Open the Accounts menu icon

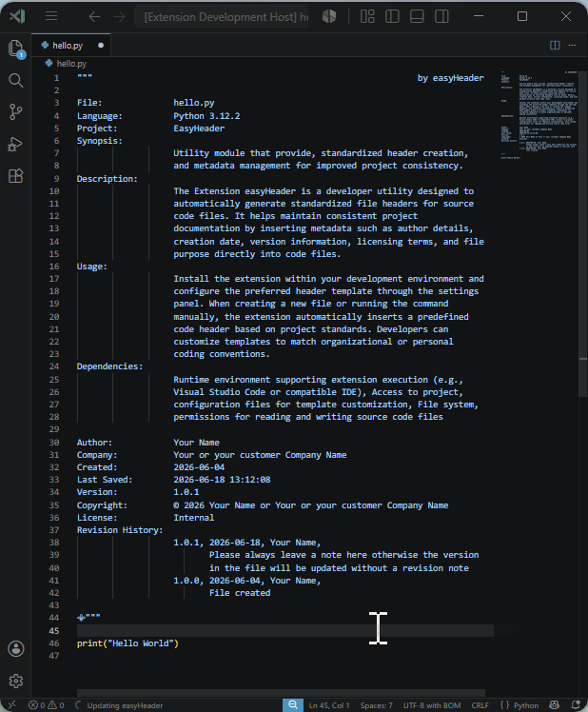click(x=16, y=649)
